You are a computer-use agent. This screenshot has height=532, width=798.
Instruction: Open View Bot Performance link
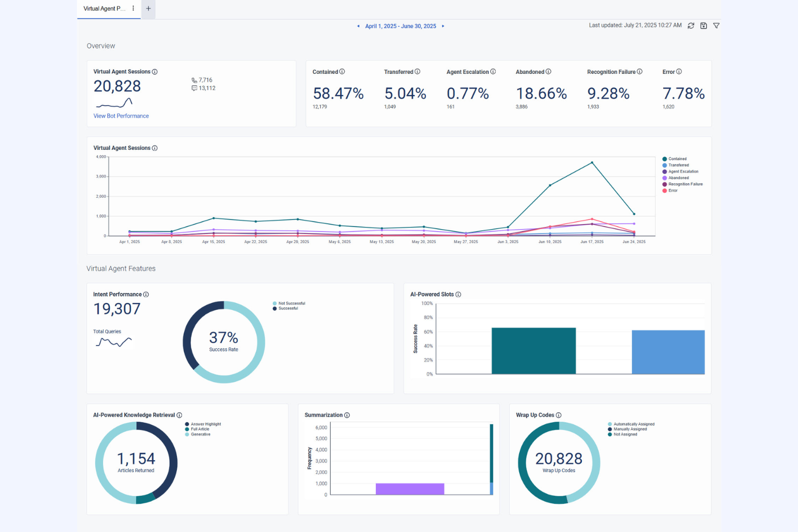[x=121, y=116]
